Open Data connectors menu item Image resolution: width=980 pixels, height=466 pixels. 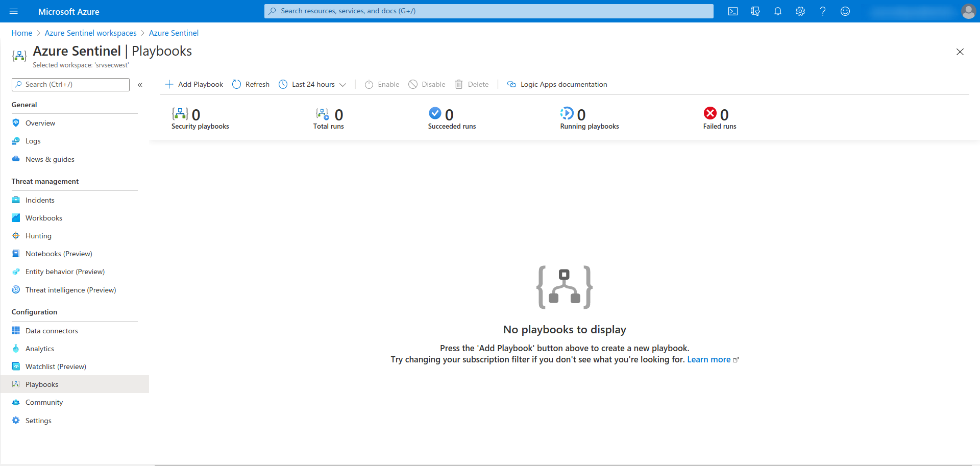point(52,331)
